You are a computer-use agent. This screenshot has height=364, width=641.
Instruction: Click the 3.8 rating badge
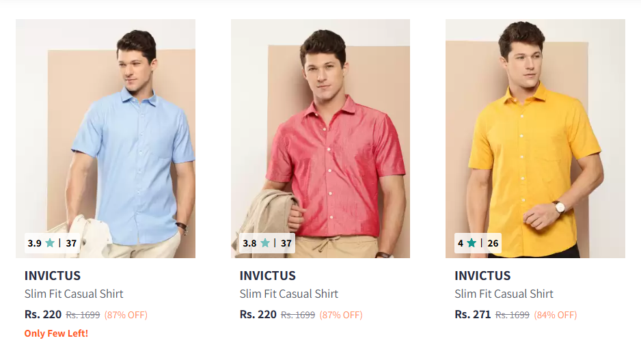pos(267,243)
